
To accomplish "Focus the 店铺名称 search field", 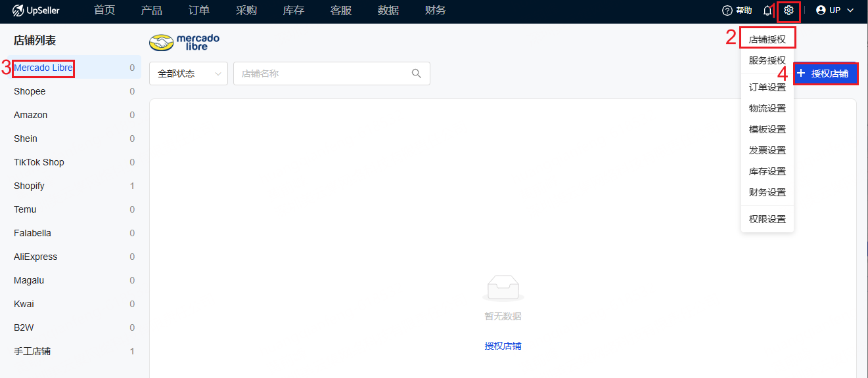I will click(x=332, y=73).
